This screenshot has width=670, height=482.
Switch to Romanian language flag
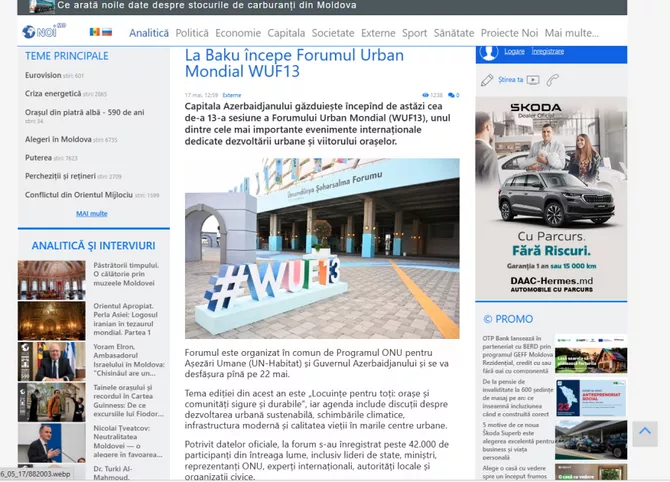click(94, 32)
